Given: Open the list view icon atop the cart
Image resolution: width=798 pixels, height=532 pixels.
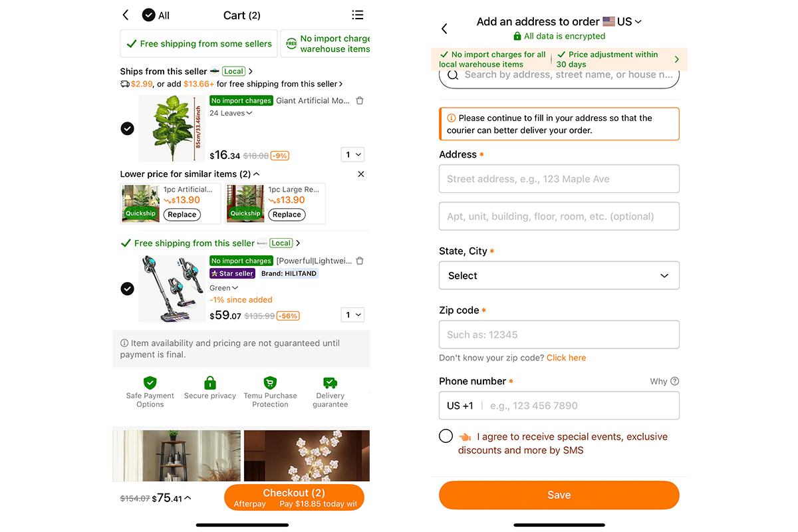Looking at the screenshot, I should [357, 15].
